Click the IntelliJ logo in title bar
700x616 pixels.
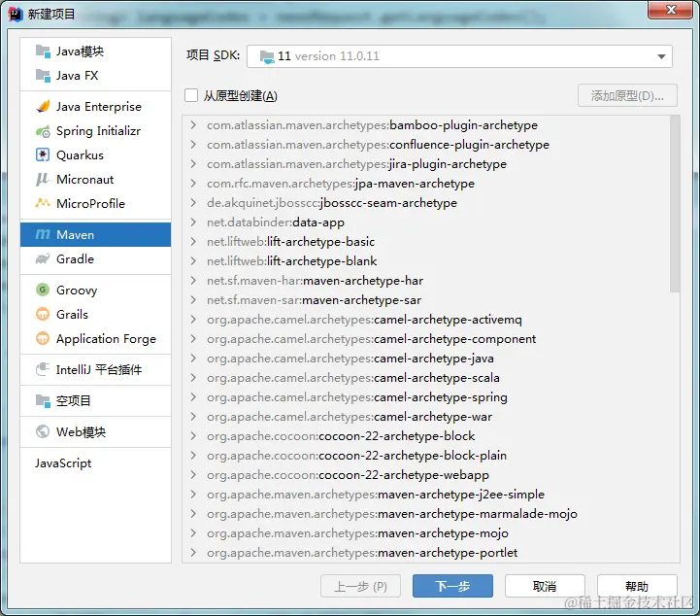[16, 14]
